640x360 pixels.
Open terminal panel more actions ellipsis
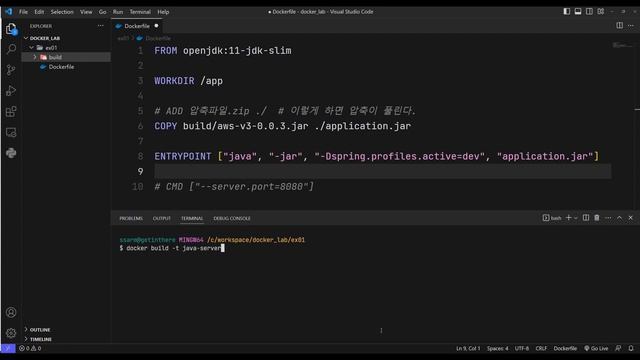tap(608, 218)
